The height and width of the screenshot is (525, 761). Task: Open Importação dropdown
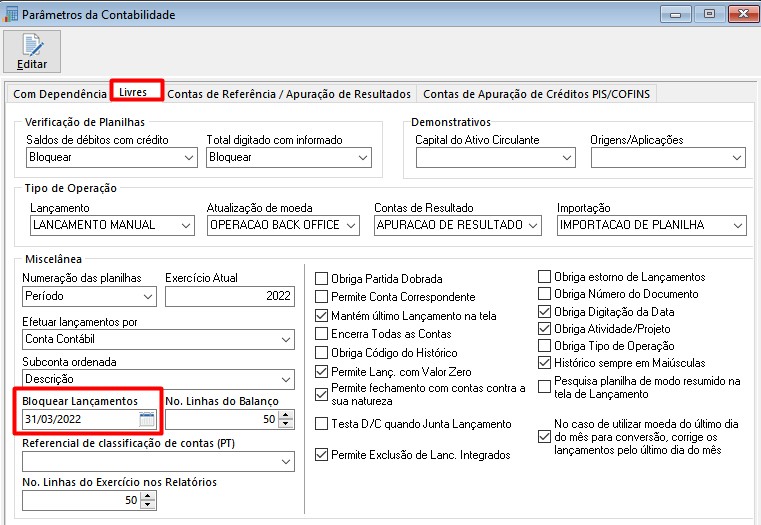(x=737, y=226)
